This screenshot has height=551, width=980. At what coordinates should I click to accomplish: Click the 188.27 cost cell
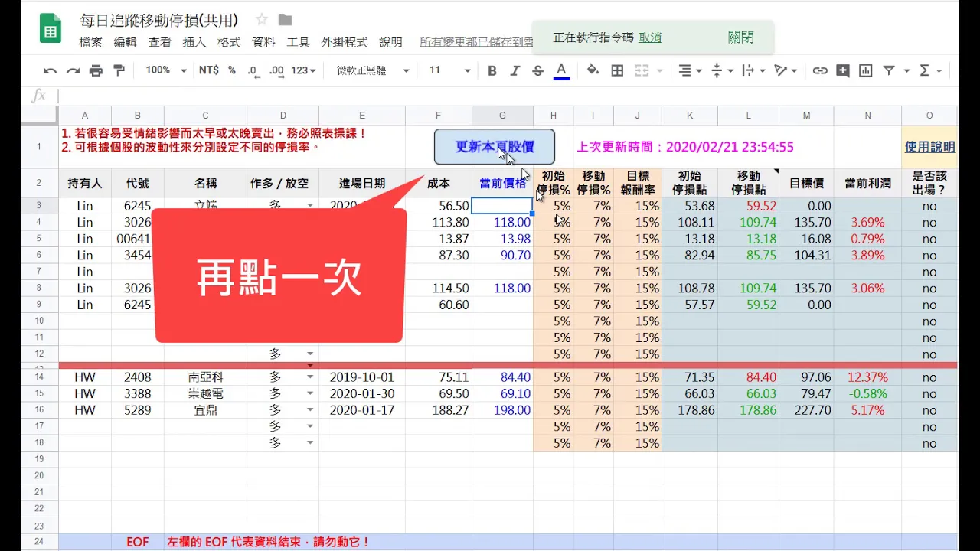click(x=439, y=410)
